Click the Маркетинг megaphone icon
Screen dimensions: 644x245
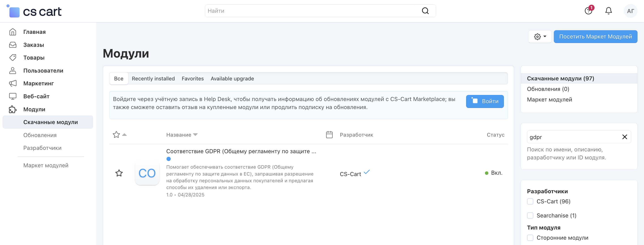pyautogui.click(x=13, y=83)
